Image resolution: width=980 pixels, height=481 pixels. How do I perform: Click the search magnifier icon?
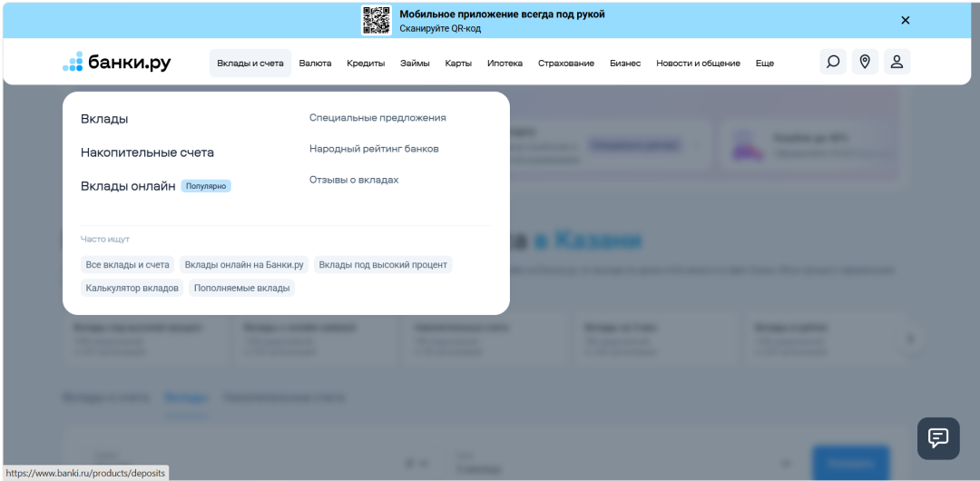[x=832, y=62]
